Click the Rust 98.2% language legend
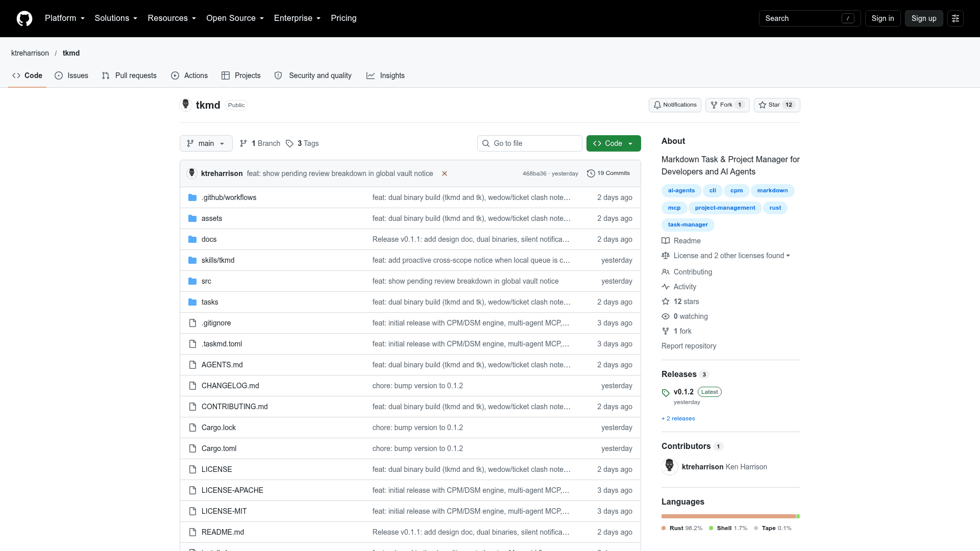Image resolution: width=980 pixels, height=551 pixels. click(x=682, y=528)
